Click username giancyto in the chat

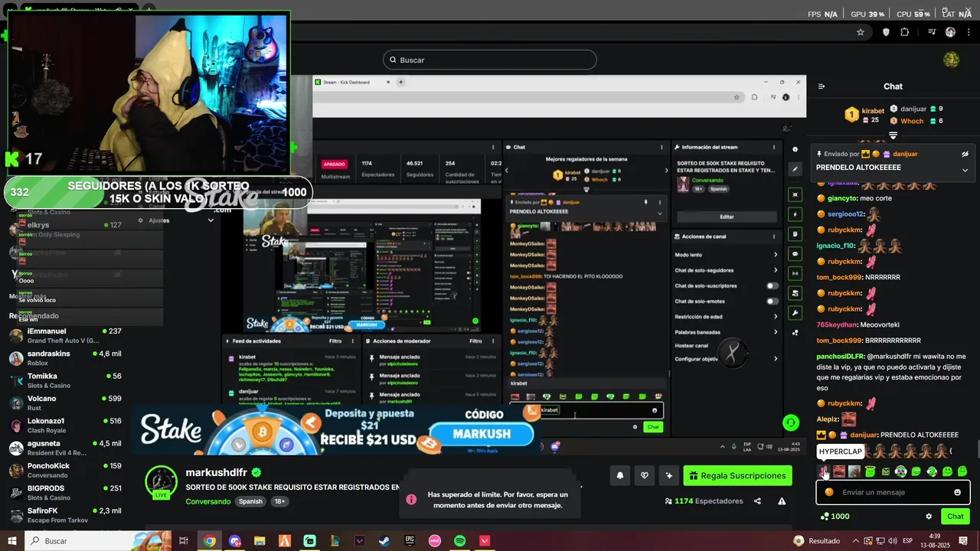pyautogui.click(x=844, y=198)
